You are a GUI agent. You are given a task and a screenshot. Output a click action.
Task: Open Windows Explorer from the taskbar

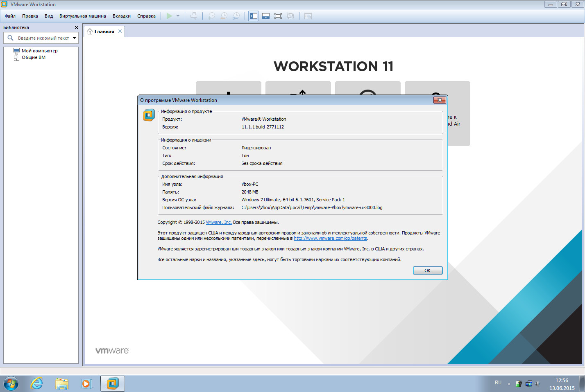click(62, 384)
